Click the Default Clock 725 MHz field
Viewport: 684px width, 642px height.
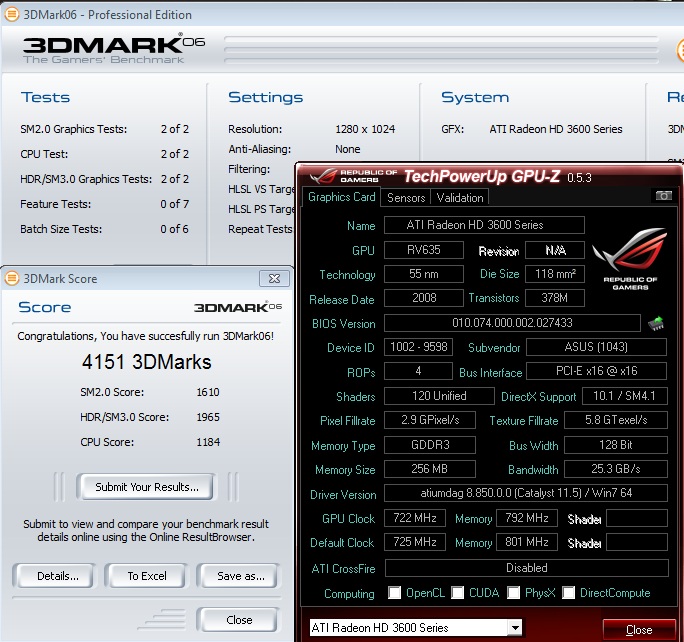[x=415, y=542]
